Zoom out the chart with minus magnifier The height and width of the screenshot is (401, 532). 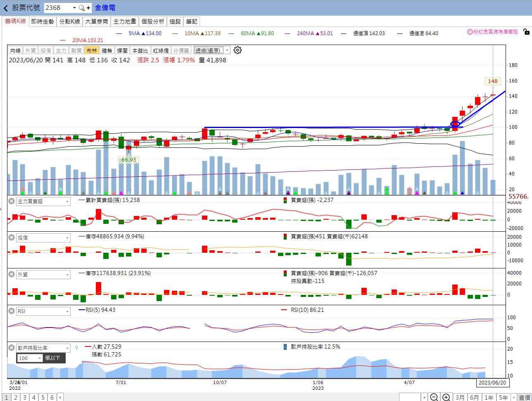[x=434, y=397]
